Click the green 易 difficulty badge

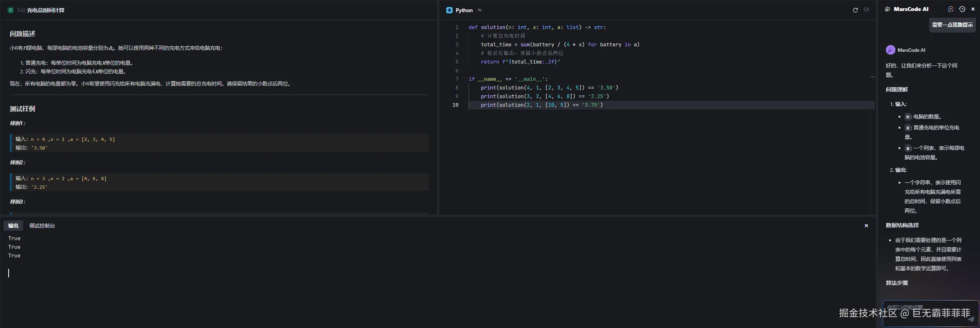(x=11, y=10)
